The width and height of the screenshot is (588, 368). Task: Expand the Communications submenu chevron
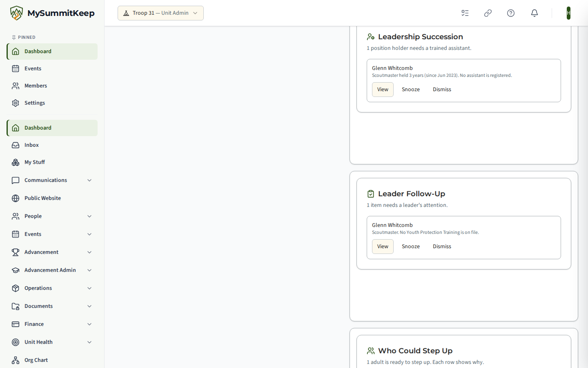point(89,180)
